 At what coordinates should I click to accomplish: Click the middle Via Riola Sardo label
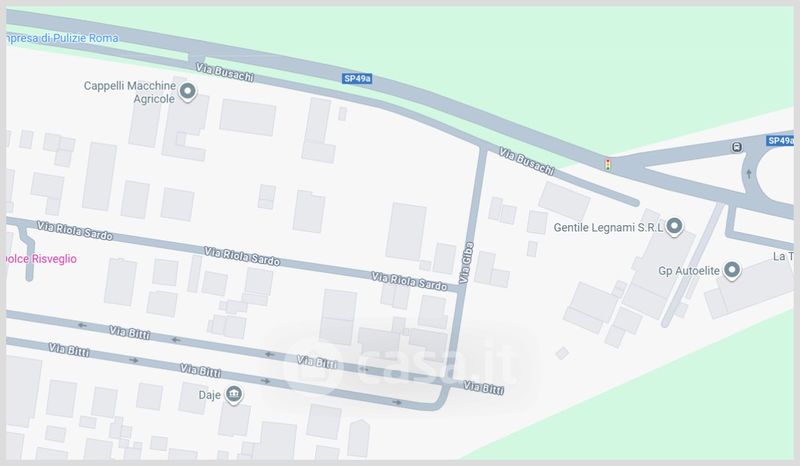[x=242, y=257]
